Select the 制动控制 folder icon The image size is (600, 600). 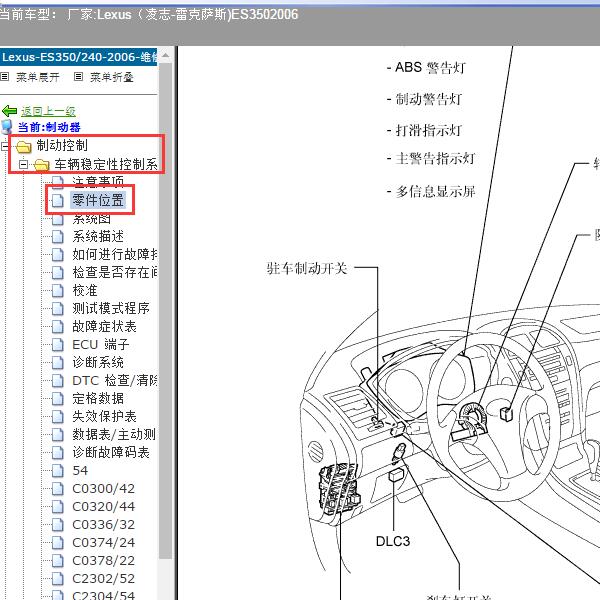click(x=23, y=146)
